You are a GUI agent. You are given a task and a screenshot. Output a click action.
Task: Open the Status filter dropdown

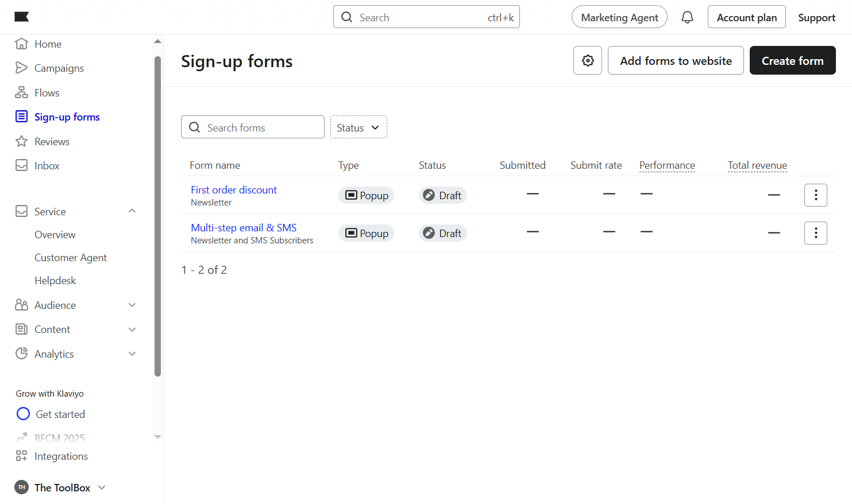click(x=358, y=127)
